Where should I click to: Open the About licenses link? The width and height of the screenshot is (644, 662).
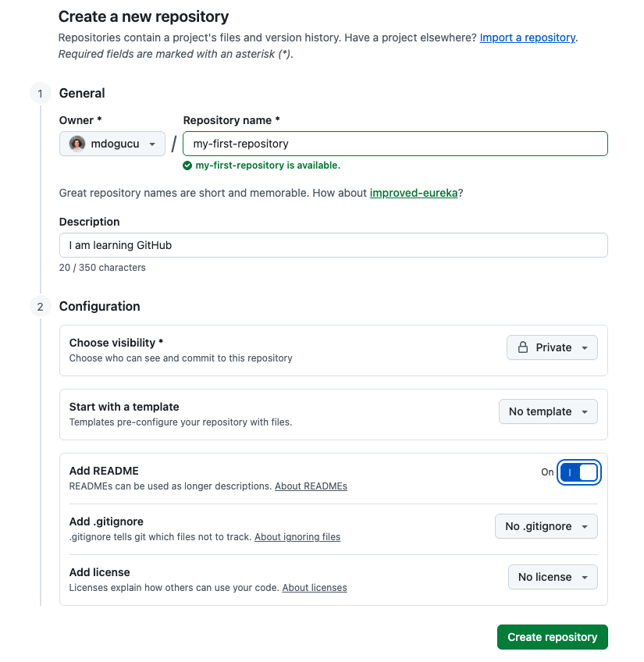coord(315,587)
